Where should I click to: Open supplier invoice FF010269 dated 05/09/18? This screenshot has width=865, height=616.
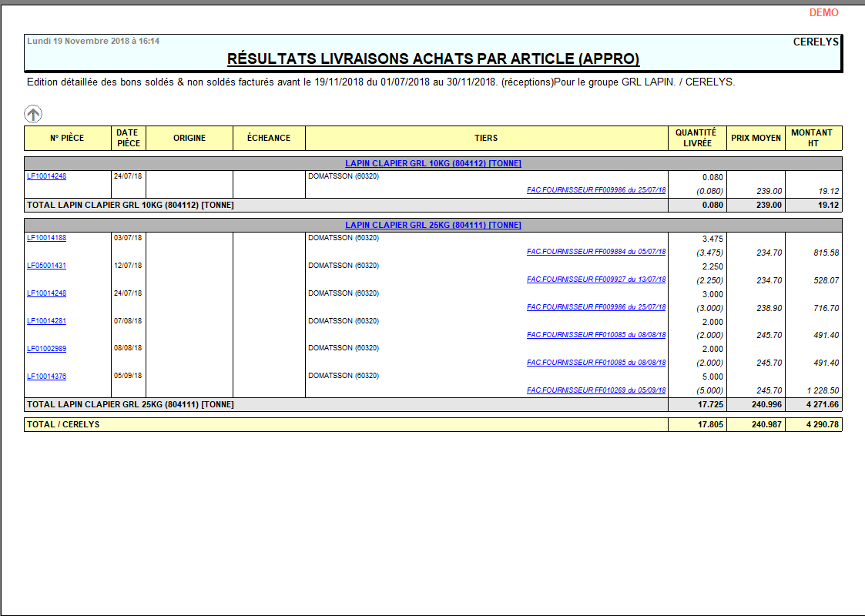(596, 390)
